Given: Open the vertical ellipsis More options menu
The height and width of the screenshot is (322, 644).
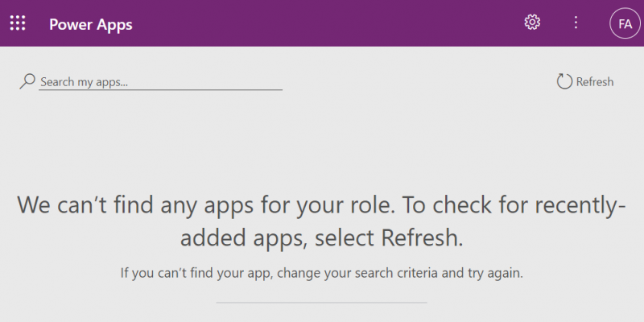Looking at the screenshot, I should tap(576, 23).
